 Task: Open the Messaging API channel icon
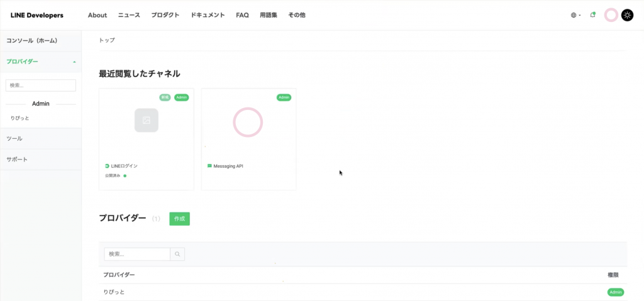pos(247,122)
